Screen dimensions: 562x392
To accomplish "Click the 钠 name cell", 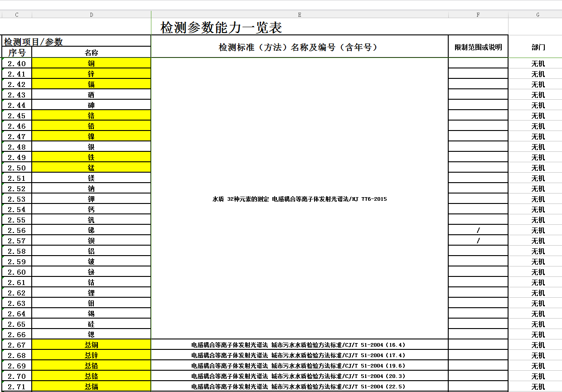I will tap(92, 188).
